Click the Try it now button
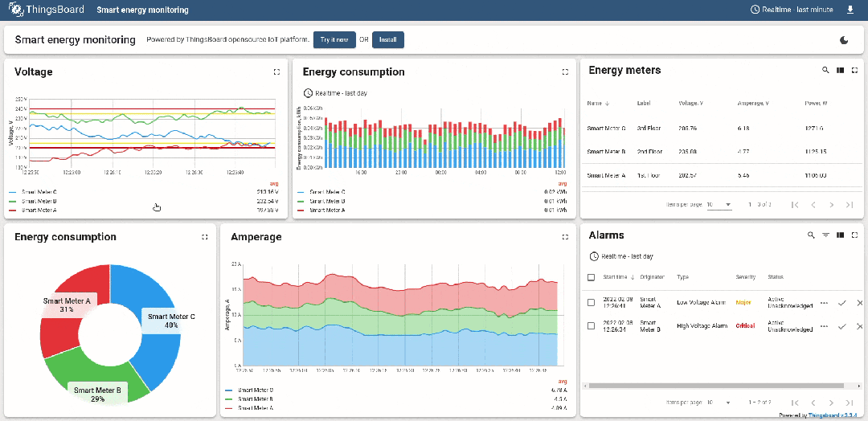The height and width of the screenshot is (421, 868). point(334,39)
